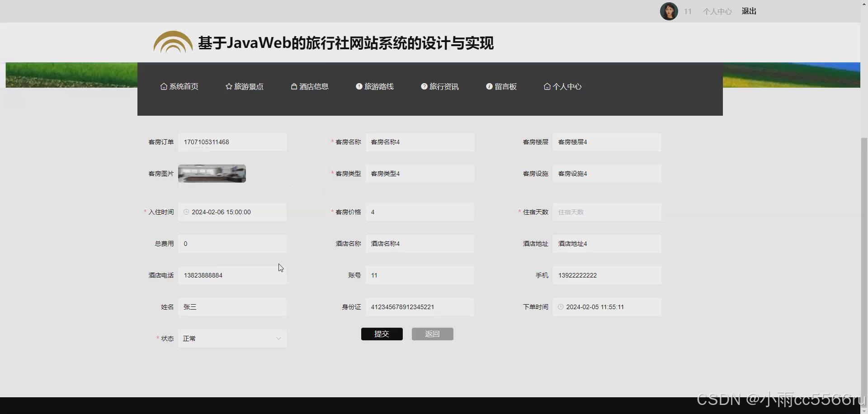Click the golden arc logo in header
Viewport: 868px width, 414px height.
[173, 42]
